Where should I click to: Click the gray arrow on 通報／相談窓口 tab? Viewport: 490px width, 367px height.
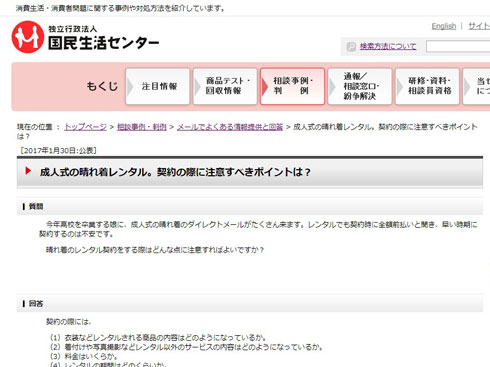pyautogui.click(x=332, y=87)
